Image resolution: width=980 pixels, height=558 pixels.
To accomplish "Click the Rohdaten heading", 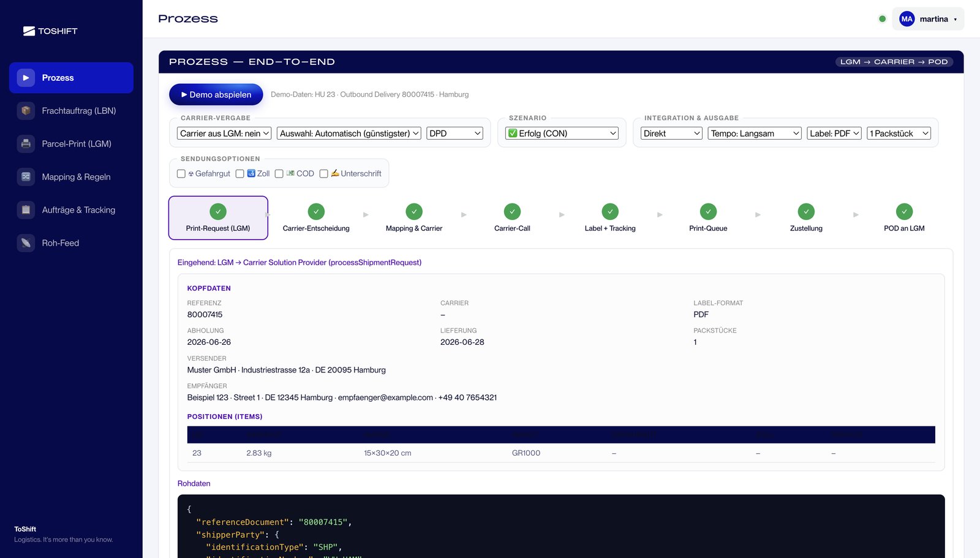I will [x=194, y=484].
